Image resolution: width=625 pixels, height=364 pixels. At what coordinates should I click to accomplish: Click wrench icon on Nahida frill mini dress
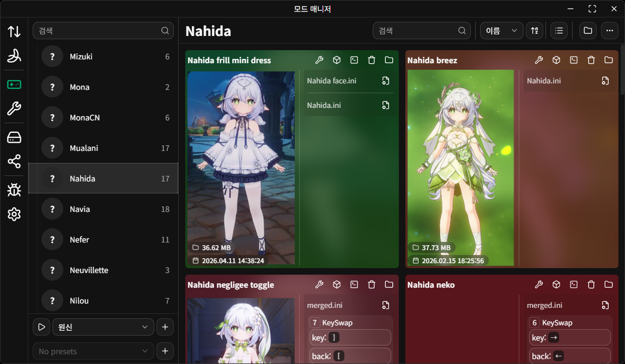(319, 60)
